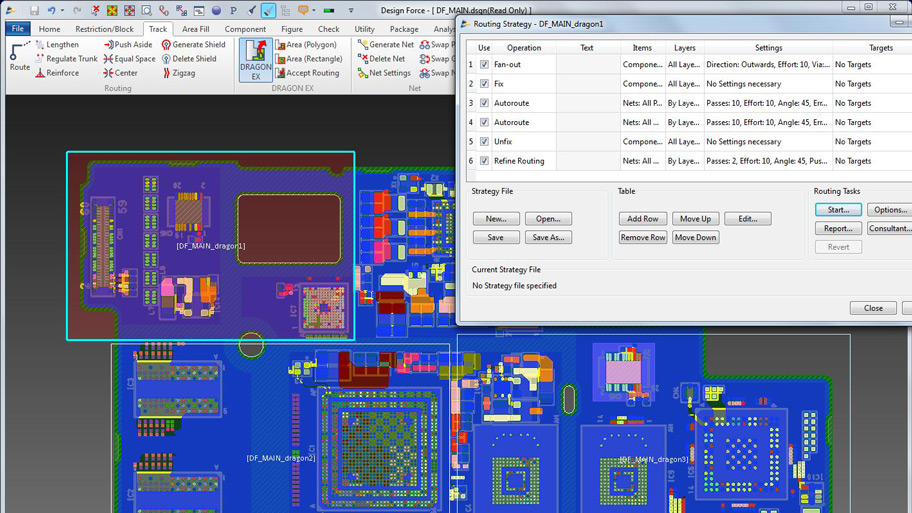Go to the Check ribbon tab

point(328,29)
